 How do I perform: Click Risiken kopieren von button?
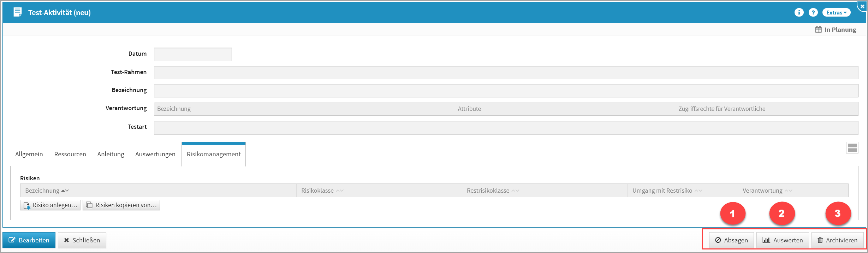[121, 205]
